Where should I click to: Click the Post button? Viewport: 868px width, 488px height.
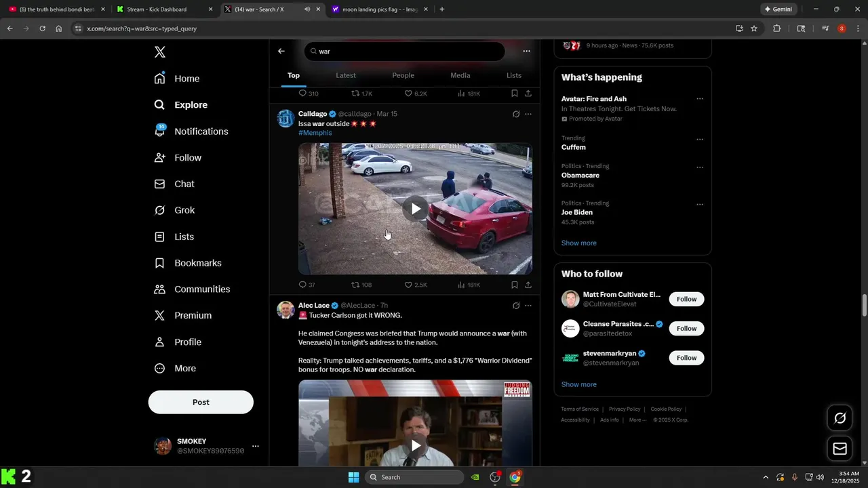[201, 402]
